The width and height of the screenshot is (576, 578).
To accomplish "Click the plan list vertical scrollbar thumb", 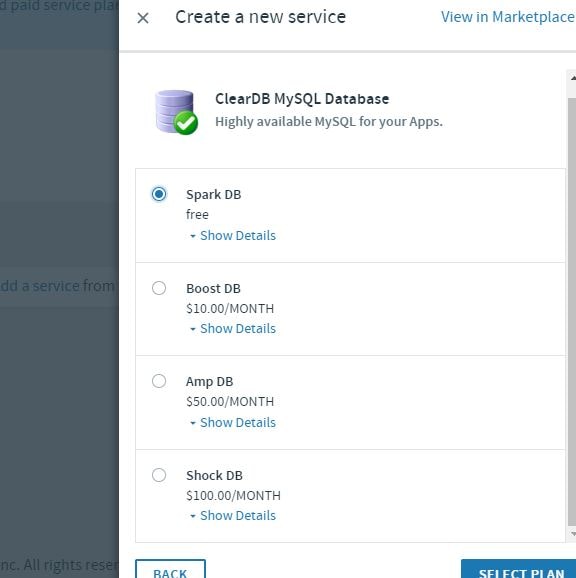I will tap(572, 312).
